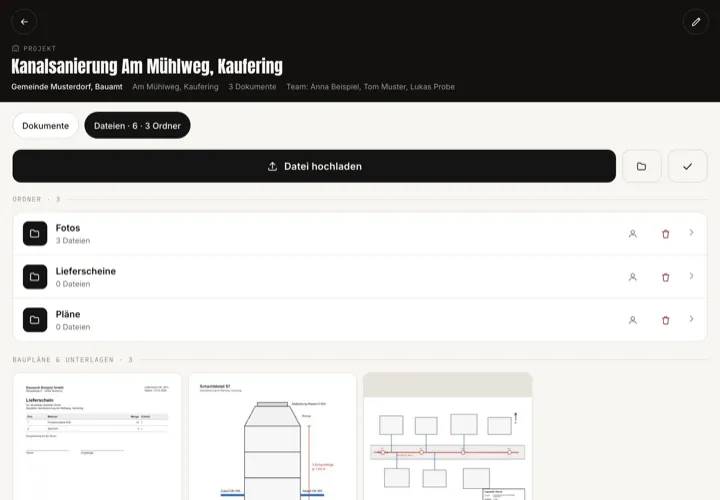Delete the Pläne folder
The height and width of the screenshot is (500, 720).
[665, 320]
